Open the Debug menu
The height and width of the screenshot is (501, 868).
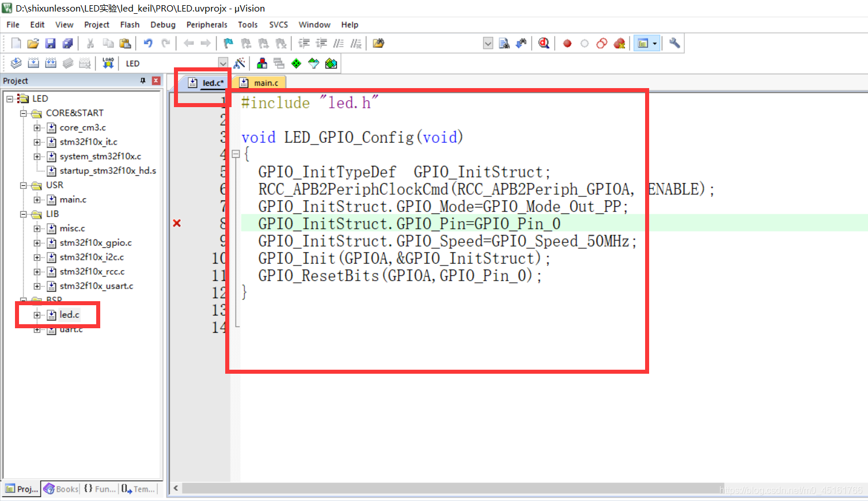[163, 25]
